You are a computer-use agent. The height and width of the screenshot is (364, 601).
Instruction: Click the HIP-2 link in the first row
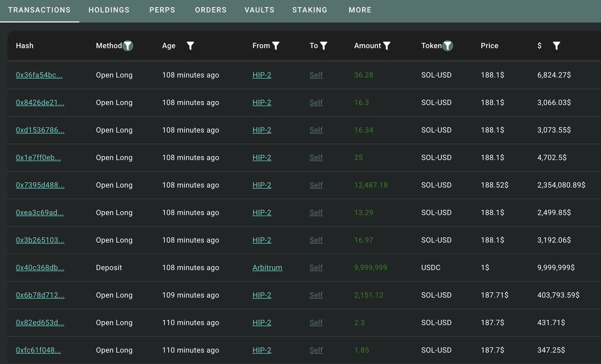261,75
